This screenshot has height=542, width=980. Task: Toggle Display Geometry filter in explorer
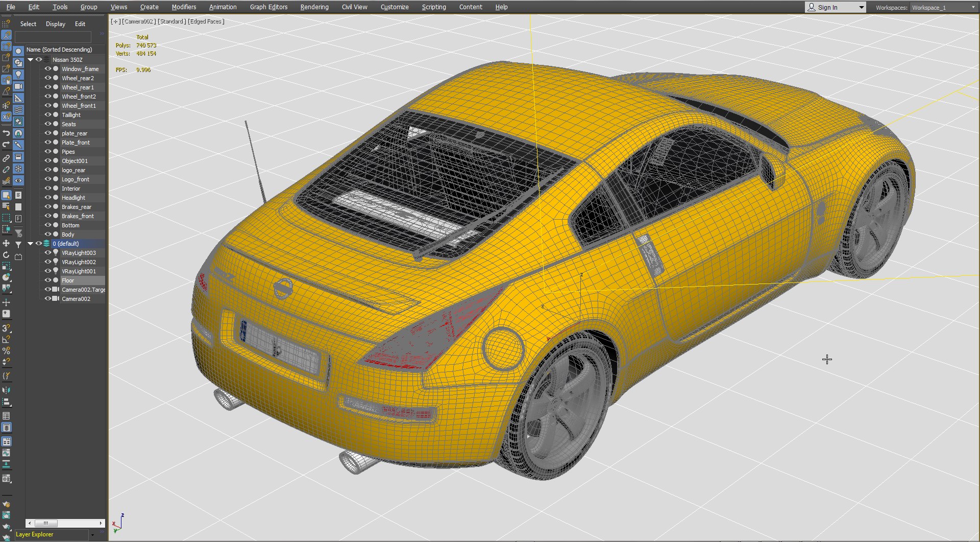(x=18, y=51)
